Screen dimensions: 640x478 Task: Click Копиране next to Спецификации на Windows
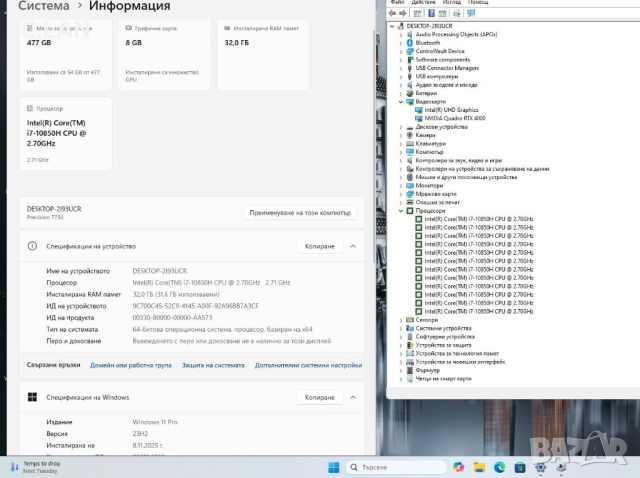click(320, 397)
